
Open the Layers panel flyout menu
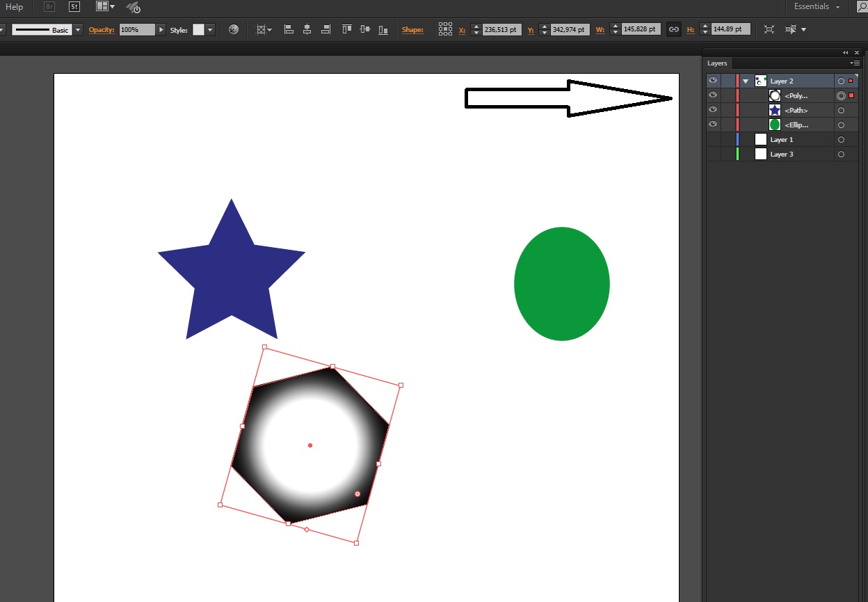click(855, 63)
